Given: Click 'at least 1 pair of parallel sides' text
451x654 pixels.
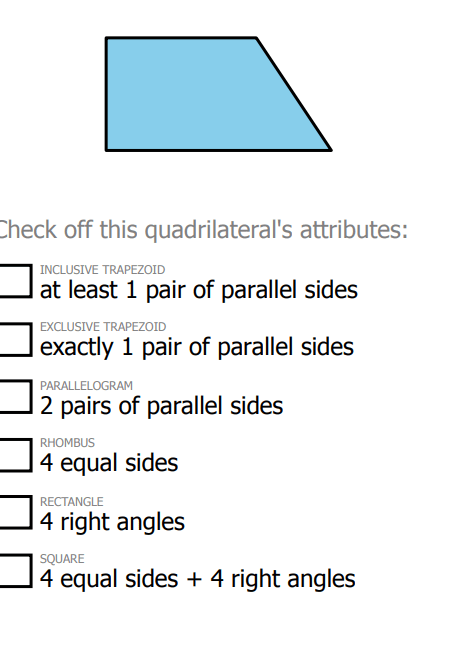Looking at the screenshot, I should [199, 290].
